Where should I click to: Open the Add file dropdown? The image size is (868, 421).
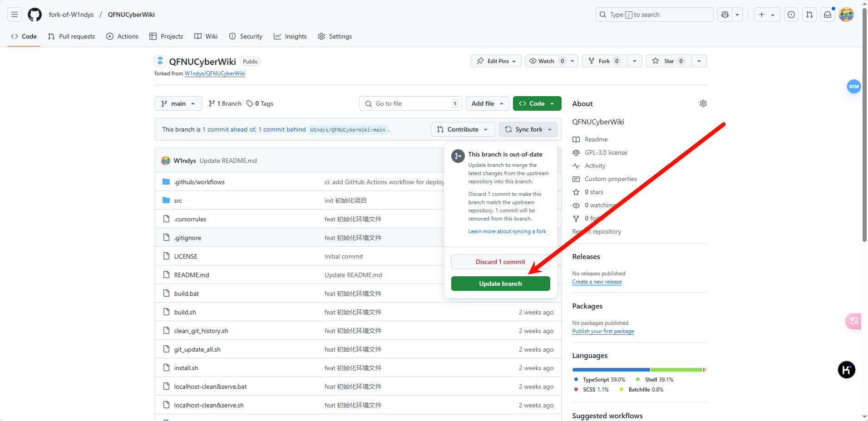click(x=488, y=103)
